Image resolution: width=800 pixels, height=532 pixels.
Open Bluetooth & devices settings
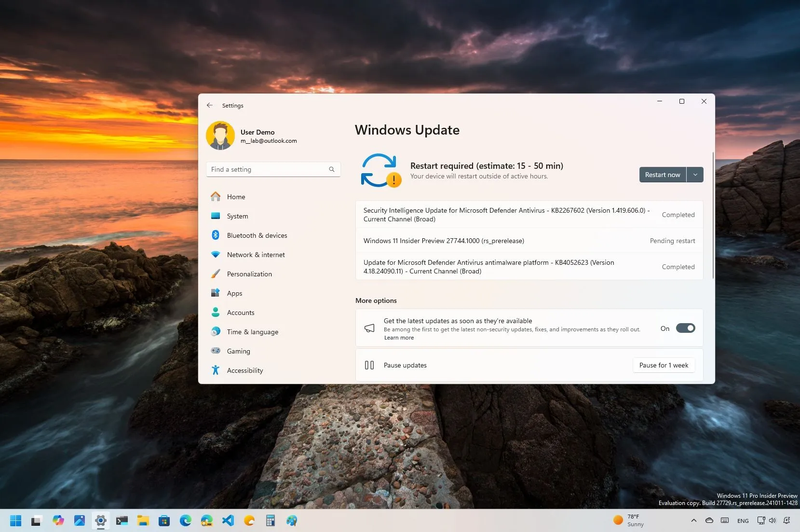pyautogui.click(x=274, y=235)
